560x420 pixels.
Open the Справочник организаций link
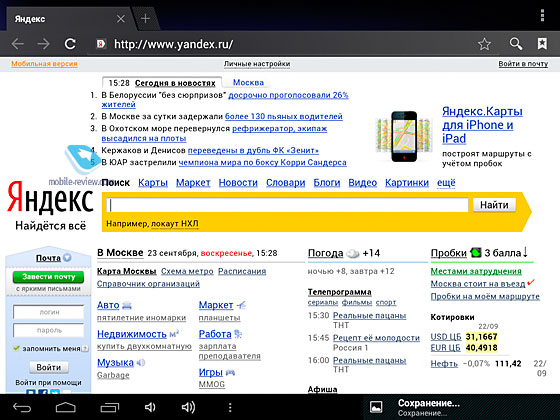pos(148,284)
